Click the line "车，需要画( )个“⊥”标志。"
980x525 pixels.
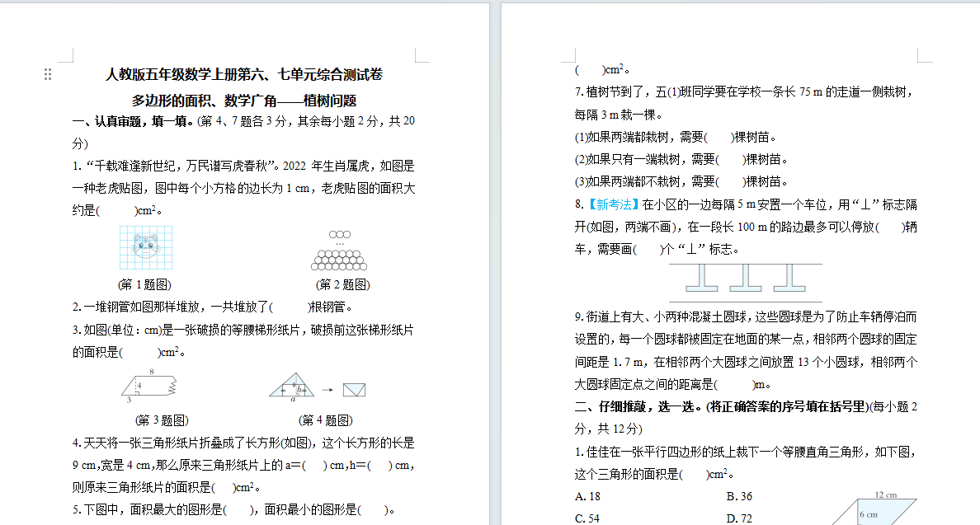click(x=657, y=250)
